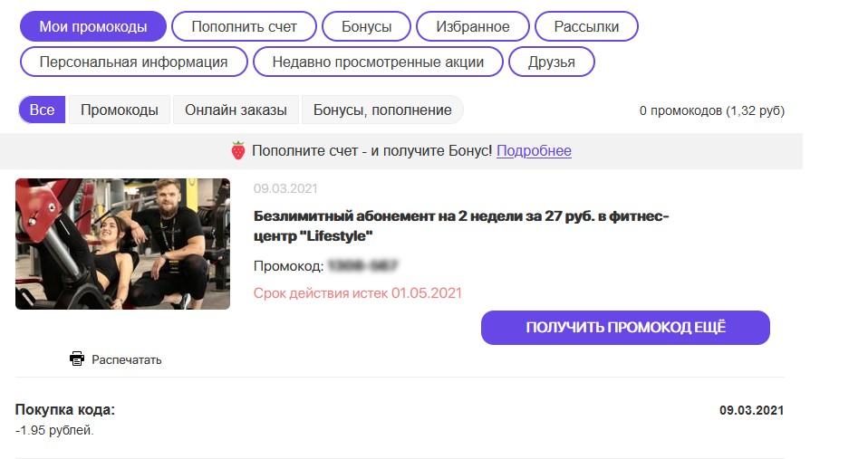The height and width of the screenshot is (459, 868).
Task: Click the promo code count balance text
Action: 711,111
